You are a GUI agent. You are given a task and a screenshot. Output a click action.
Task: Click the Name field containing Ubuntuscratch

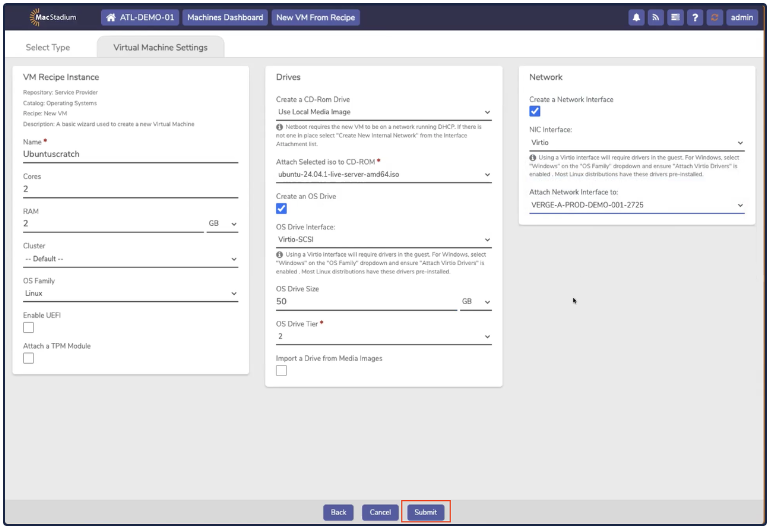pos(130,154)
